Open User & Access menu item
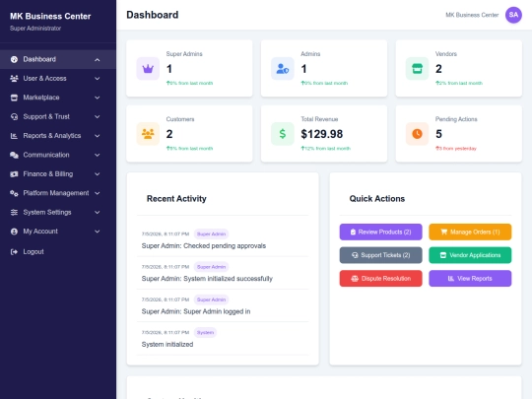Image resolution: width=532 pixels, height=399 pixels. [x=58, y=79]
